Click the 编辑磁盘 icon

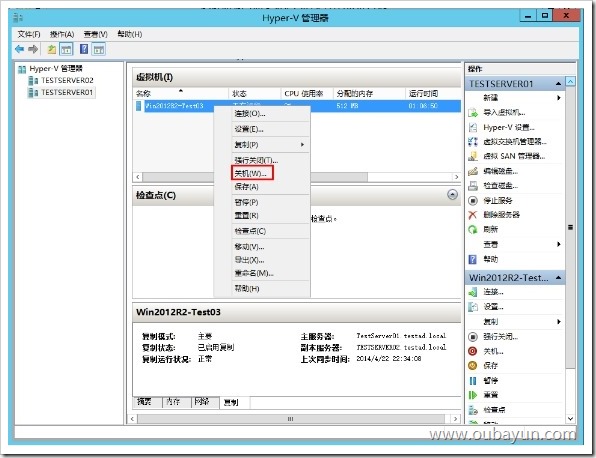point(473,171)
